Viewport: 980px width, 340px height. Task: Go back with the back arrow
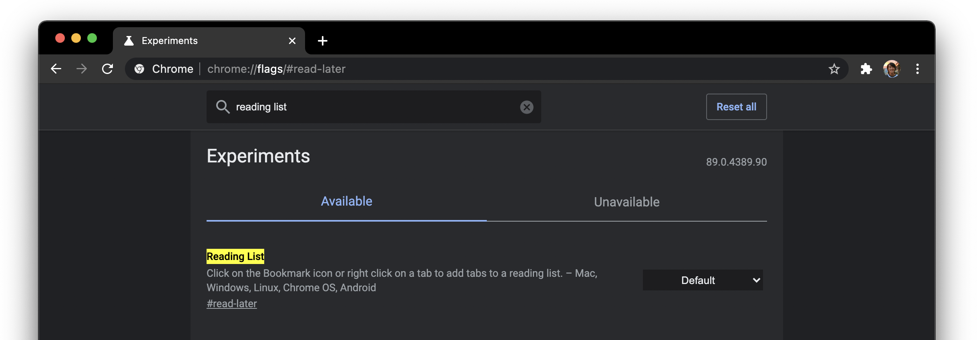click(56, 69)
